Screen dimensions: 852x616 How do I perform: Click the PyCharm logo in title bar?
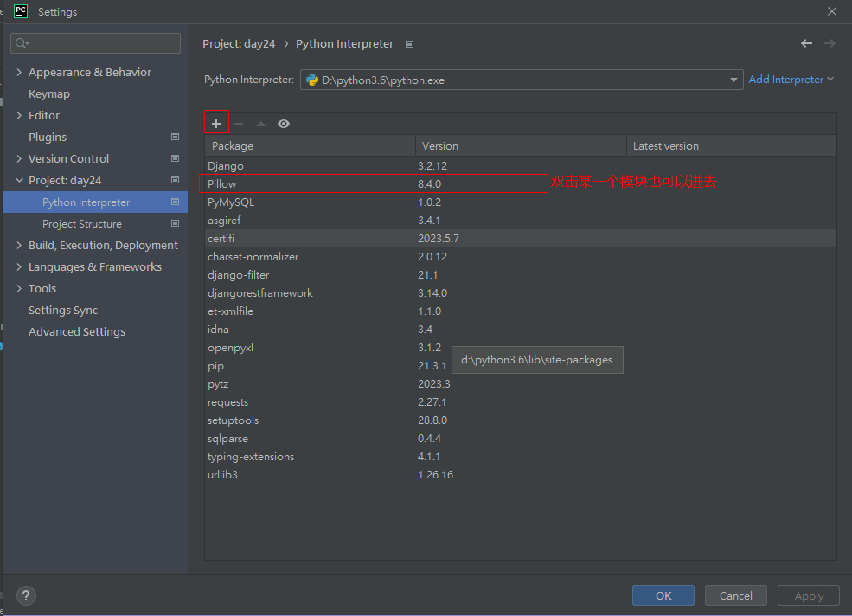(21, 11)
